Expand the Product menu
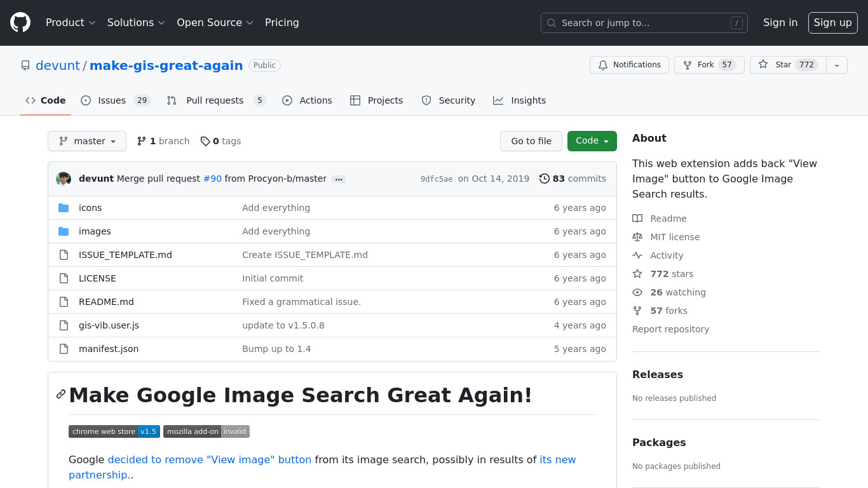The width and height of the screenshot is (868, 488). (71, 23)
